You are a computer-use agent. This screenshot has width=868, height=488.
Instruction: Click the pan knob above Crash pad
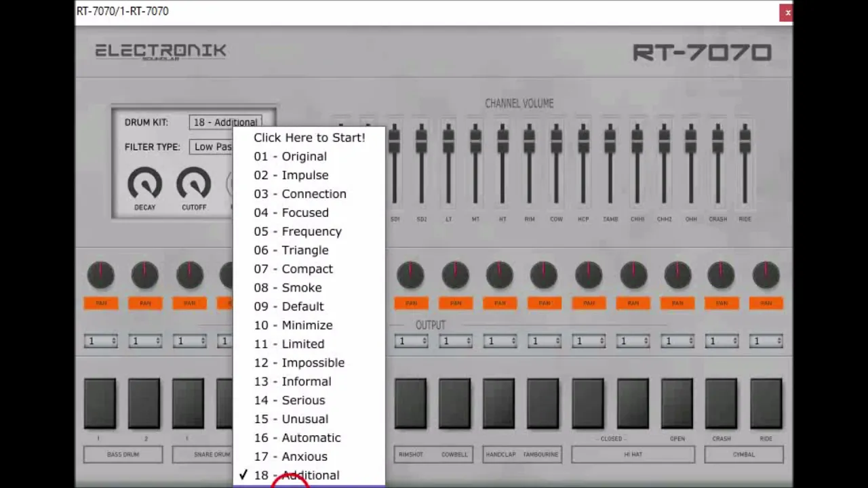click(721, 275)
